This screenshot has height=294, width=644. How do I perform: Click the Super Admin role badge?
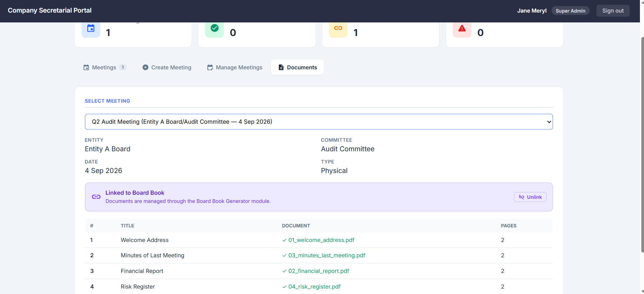[570, 11]
